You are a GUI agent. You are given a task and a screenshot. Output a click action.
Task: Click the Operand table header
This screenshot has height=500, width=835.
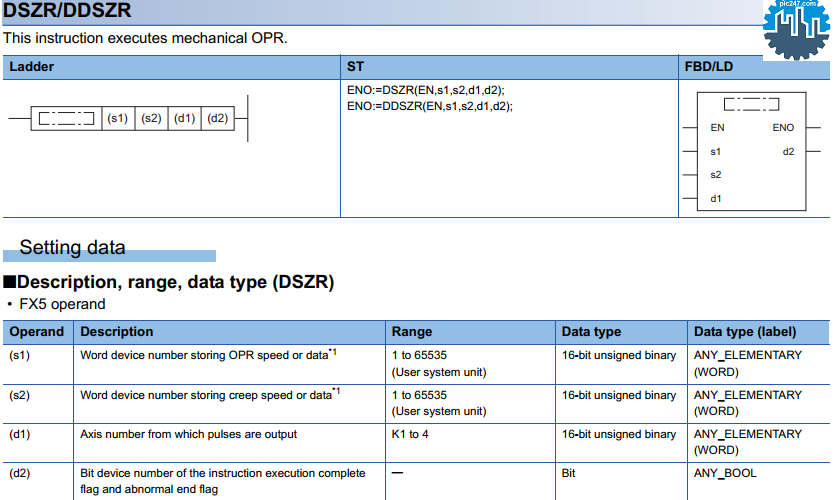point(36,332)
